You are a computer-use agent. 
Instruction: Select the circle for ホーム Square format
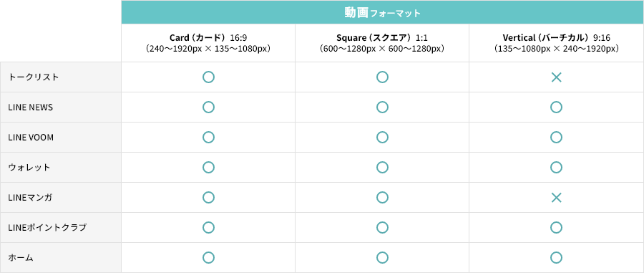coord(382,258)
